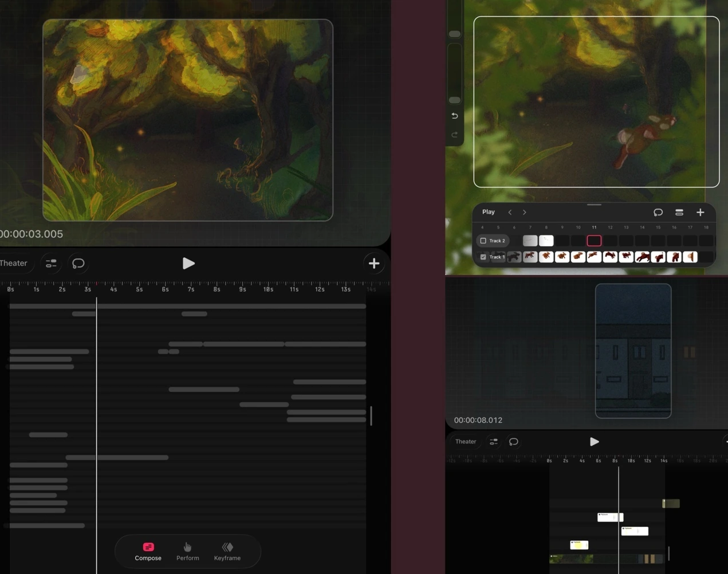Select the yellow flipbook clip near 3s
Image resolution: width=728 pixels, height=574 pixels.
click(579, 545)
